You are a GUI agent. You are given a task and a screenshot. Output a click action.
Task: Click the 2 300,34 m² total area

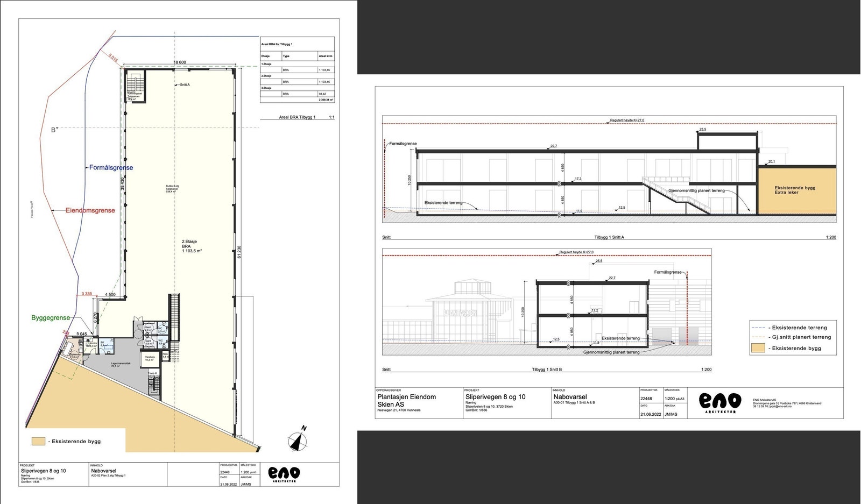tap(326, 100)
